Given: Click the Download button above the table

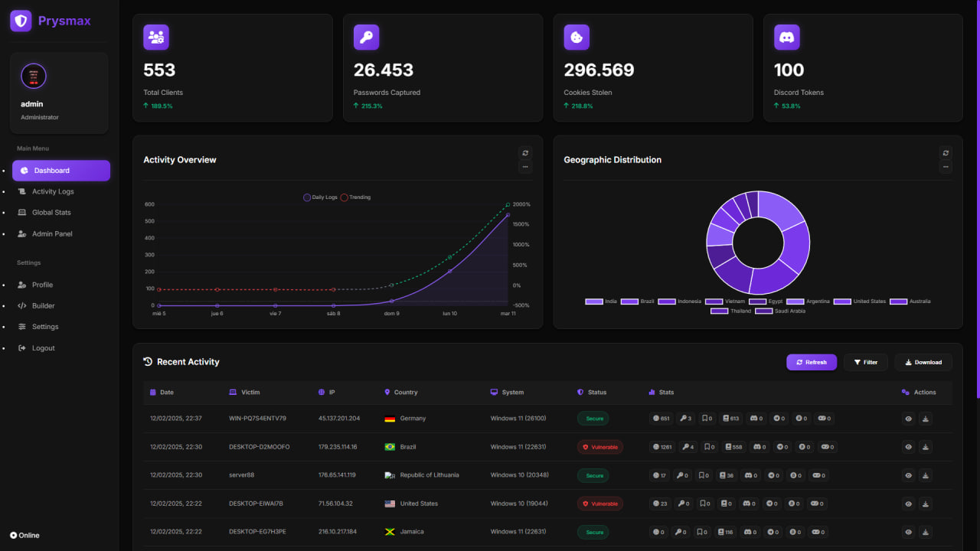Looking at the screenshot, I should 923,362.
